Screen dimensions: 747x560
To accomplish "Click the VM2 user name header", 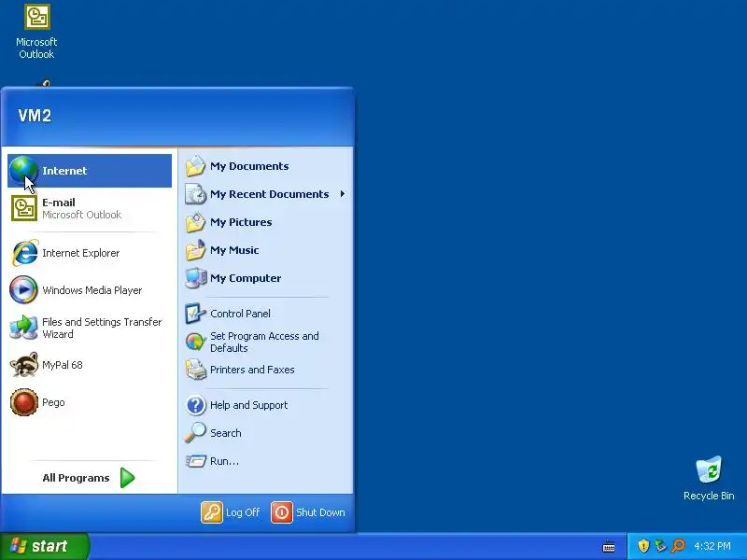I will coord(35,116).
